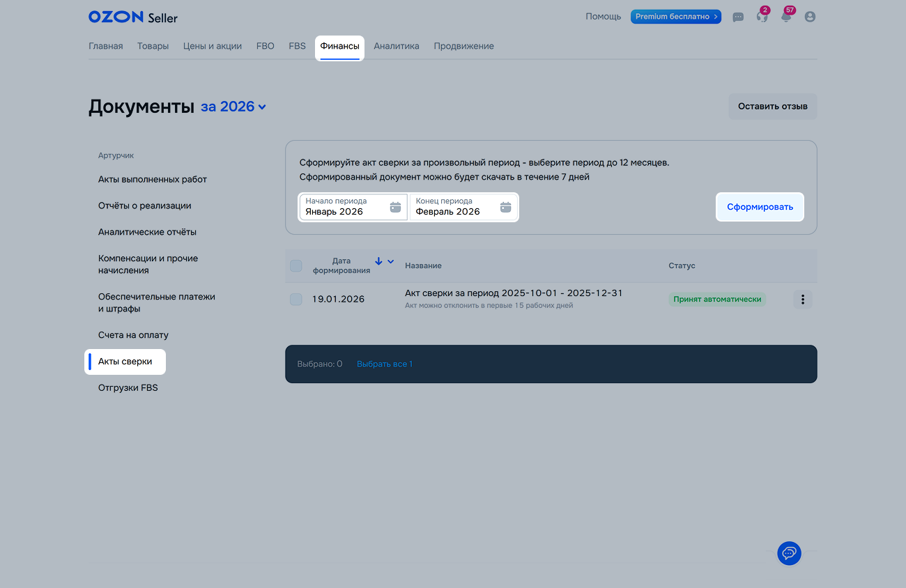The width and height of the screenshot is (906, 588).
Task: Expand the year selector за 2026
Action: 233,107
